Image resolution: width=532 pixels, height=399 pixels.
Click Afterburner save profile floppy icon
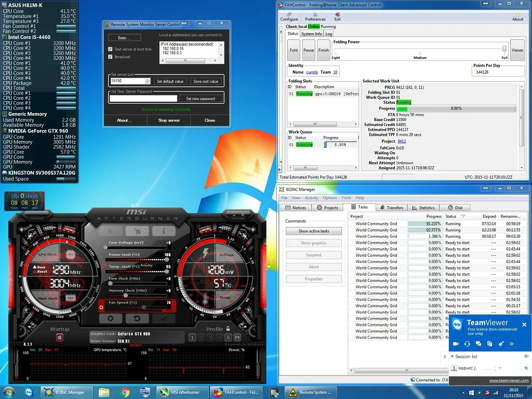(x=237, y=338)
